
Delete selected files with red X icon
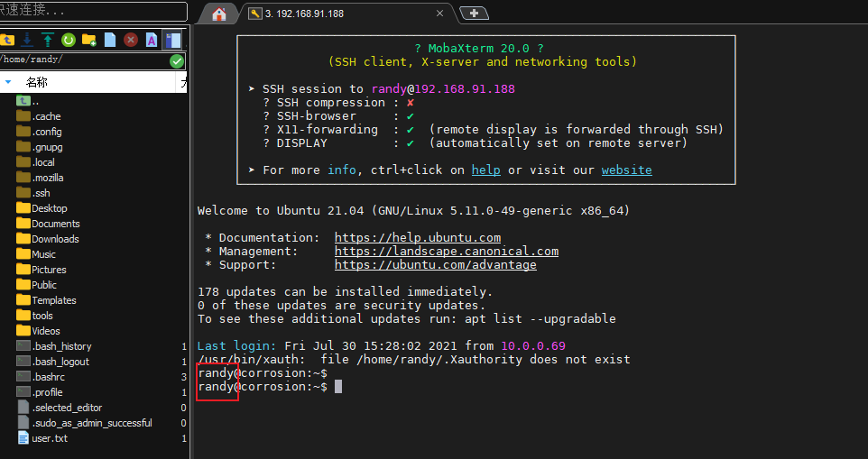click(x=131, y=40)
